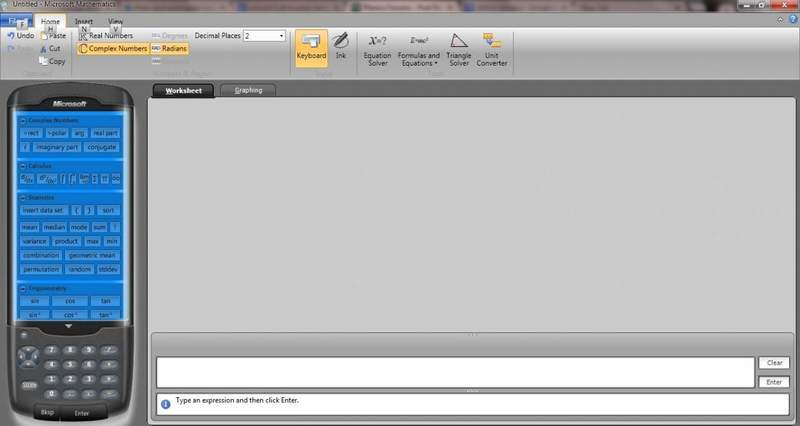Insert first derivative d/dx from Calculus group
800x426 pixels.
coord(28,179)
